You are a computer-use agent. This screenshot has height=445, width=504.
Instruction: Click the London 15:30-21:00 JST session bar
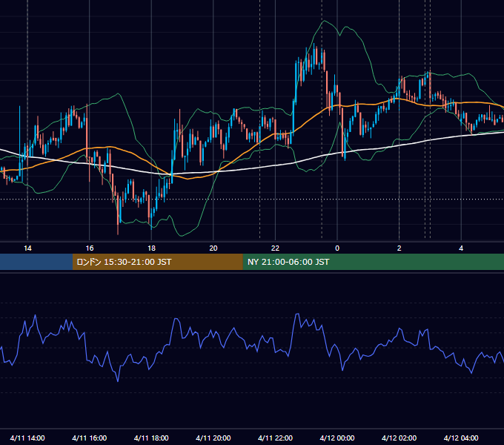[x=157, y=262]
